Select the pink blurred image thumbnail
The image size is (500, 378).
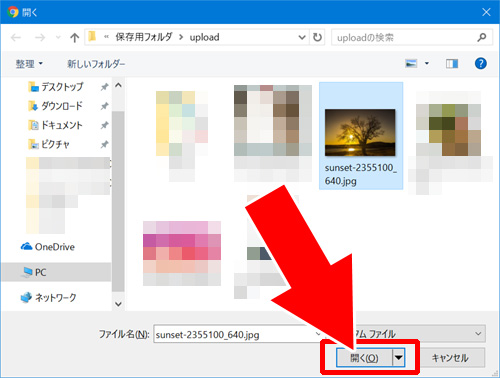point(182,253)
